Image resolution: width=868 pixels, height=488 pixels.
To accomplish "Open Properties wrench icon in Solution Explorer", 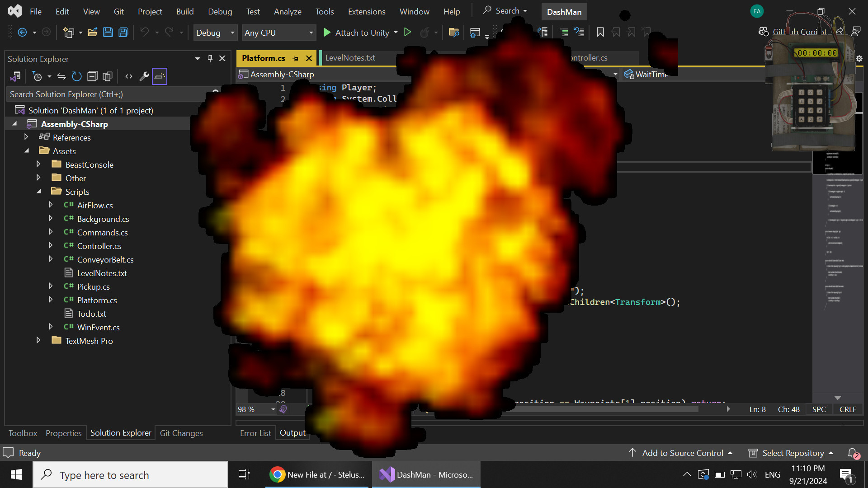I will pos(144,76).
